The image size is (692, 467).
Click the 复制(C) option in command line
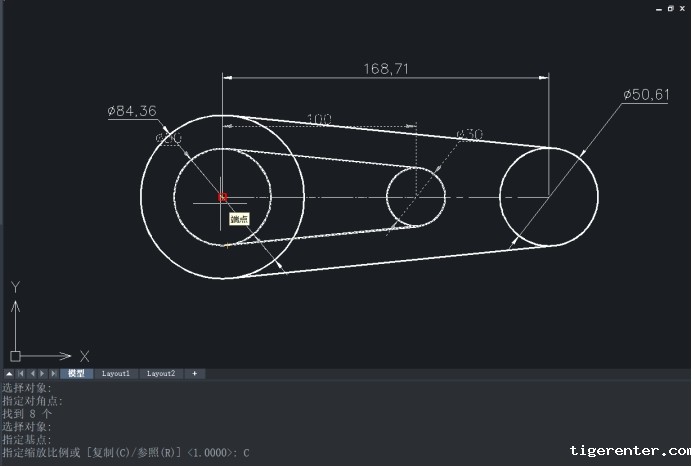[110, 453]
